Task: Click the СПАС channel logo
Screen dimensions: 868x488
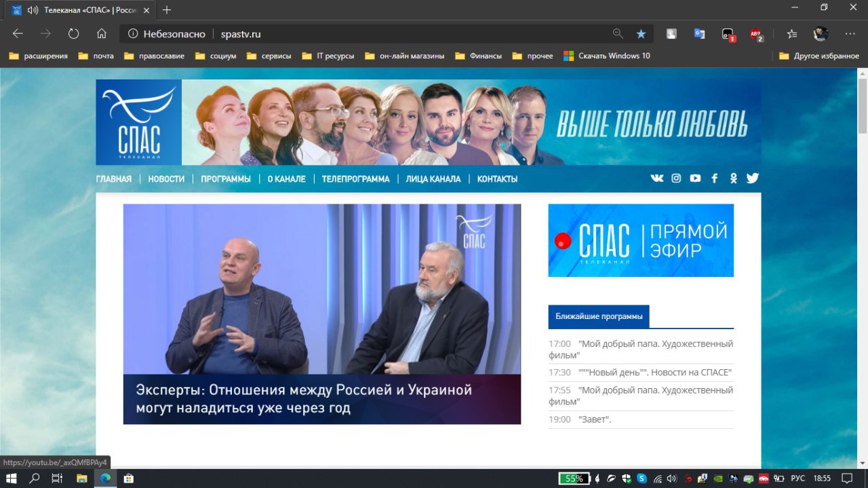Action: click(138, 122)
